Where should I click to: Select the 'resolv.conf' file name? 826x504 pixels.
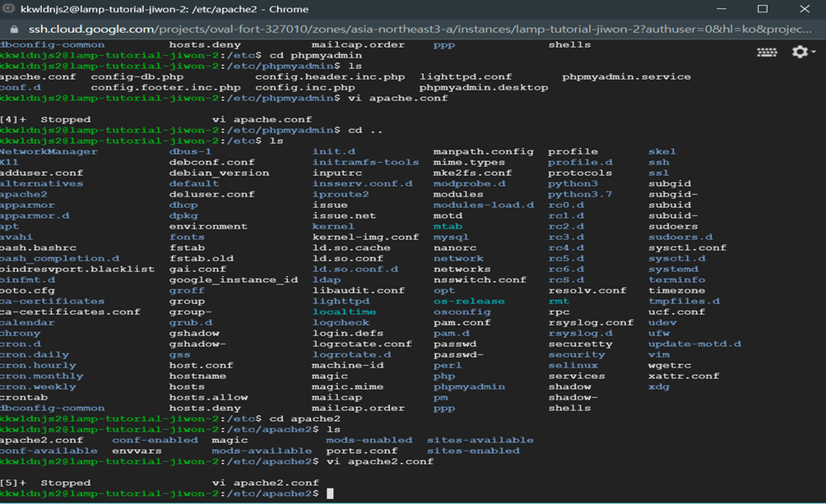point(587,290)
